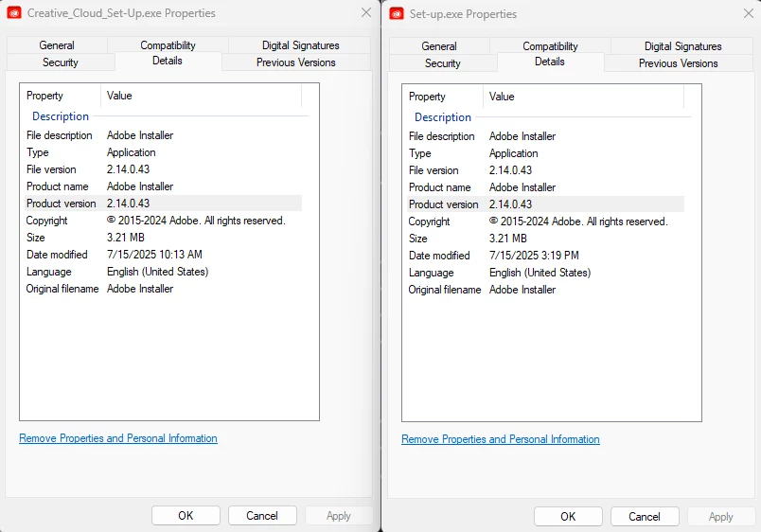Select Size row in Creative_Cloud_Set-Up.exe window

[x=163, y=238]
